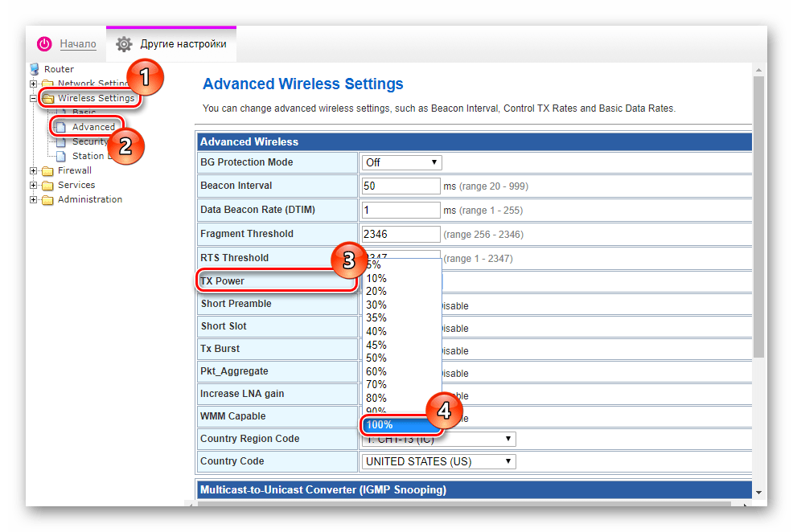Click the WMM Capable label
The image size is (793, 532).
coord(232,416)
